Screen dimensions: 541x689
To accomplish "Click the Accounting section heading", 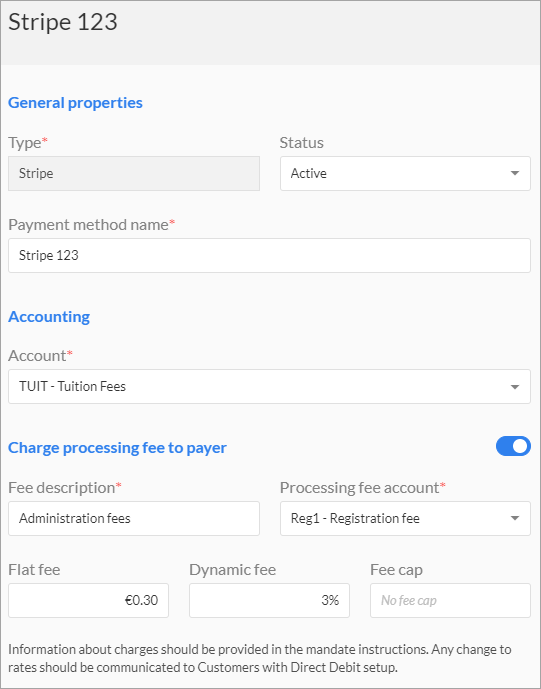I will (49, 317).
